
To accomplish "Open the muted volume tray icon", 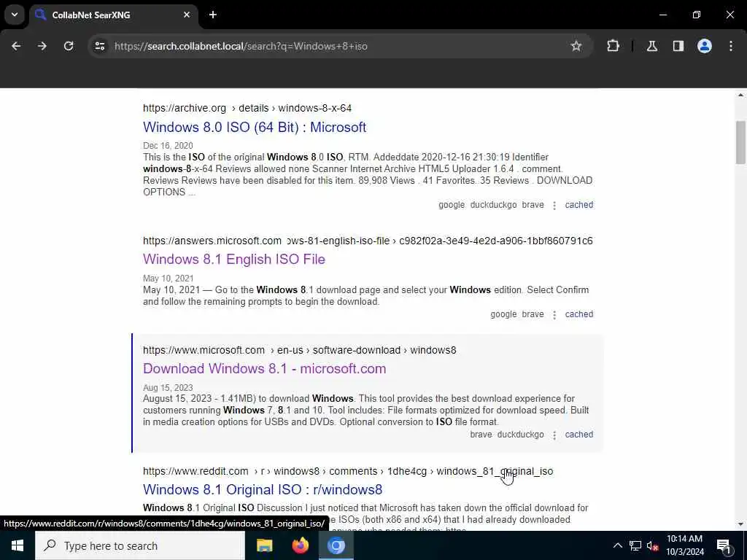I will coord(652,545).
